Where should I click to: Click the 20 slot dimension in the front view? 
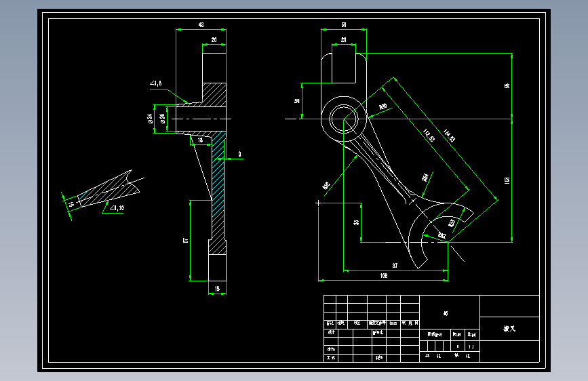tap(343, 40)
